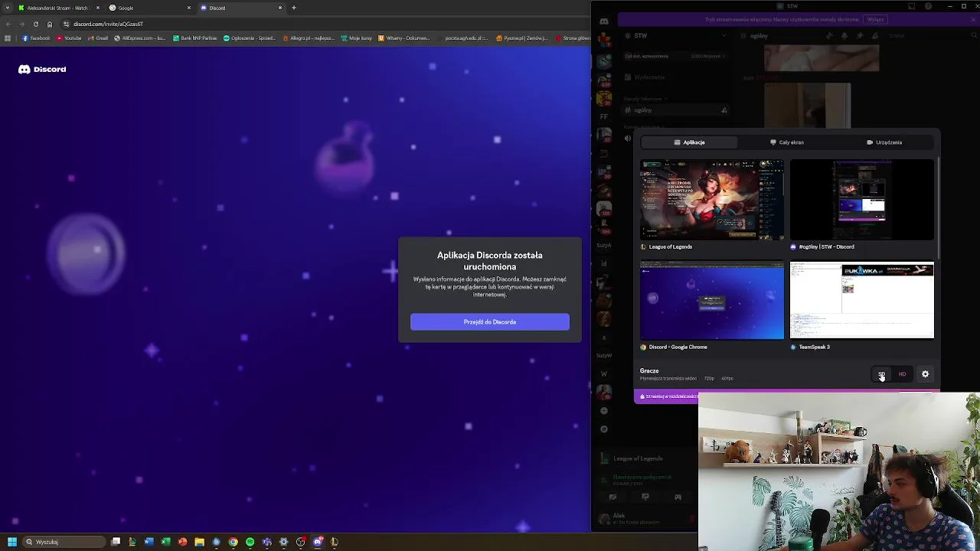Open the Moje kursy bookmark
Screen dimensions: 980x551
pyautogui.click(x=357, y=38)
